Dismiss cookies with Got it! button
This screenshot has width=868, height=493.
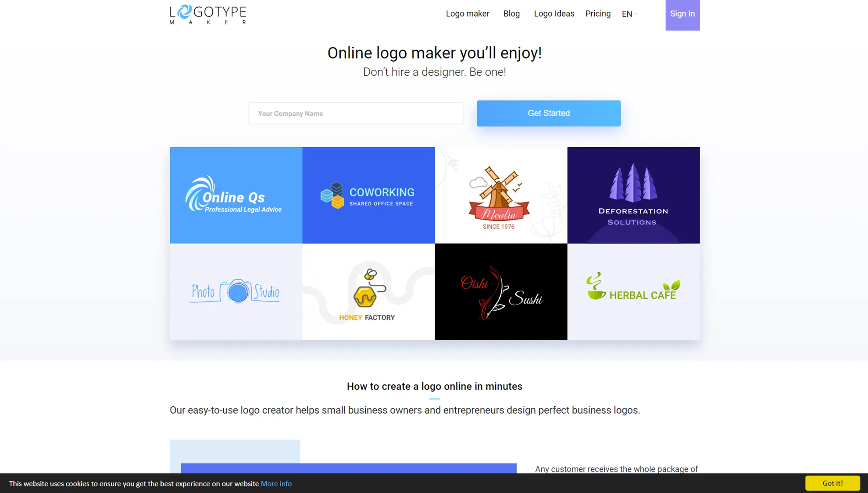click(832, 483)
